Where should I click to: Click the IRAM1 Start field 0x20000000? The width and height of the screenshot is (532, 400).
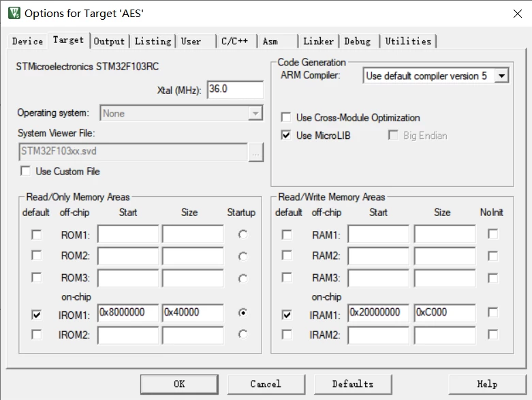[x=378, y=313]
